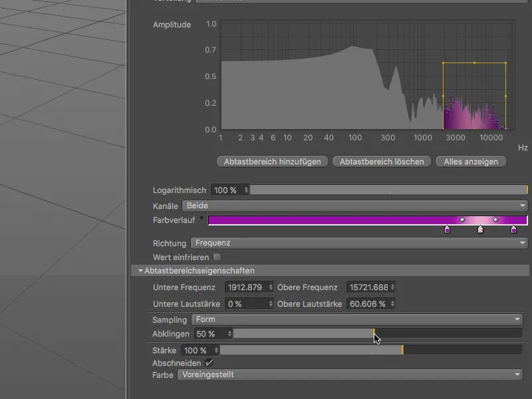Click the Hz axis unit label
Image resolution: width=532 pixels, height=399 pixels.
coord(523,148)
